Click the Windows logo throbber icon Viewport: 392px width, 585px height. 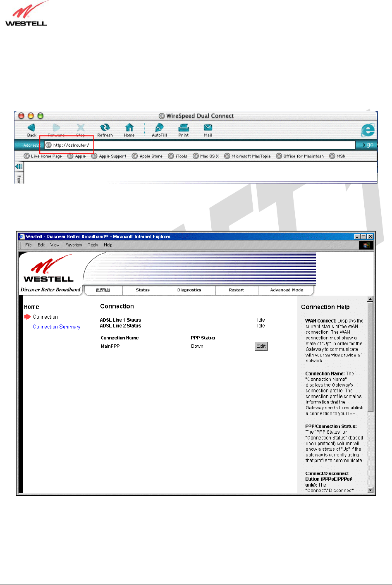pyautogui.click(x=366, y=245)
